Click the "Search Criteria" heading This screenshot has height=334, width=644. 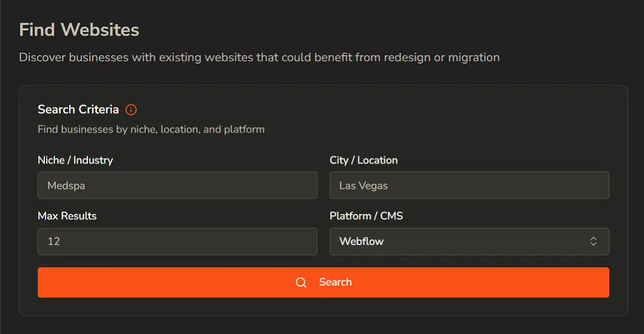(78, 110)
